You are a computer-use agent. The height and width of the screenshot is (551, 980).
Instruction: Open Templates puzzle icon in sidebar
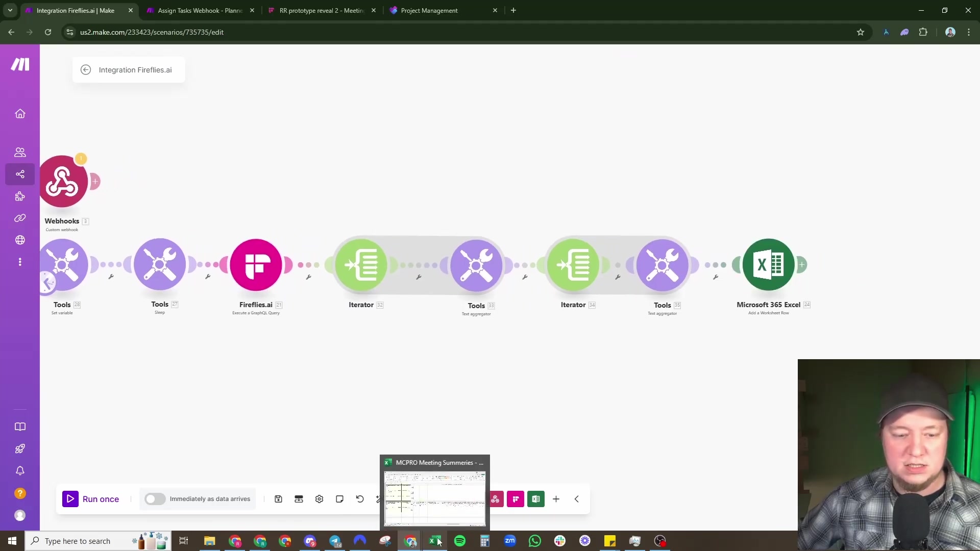(x=20, y=196)
